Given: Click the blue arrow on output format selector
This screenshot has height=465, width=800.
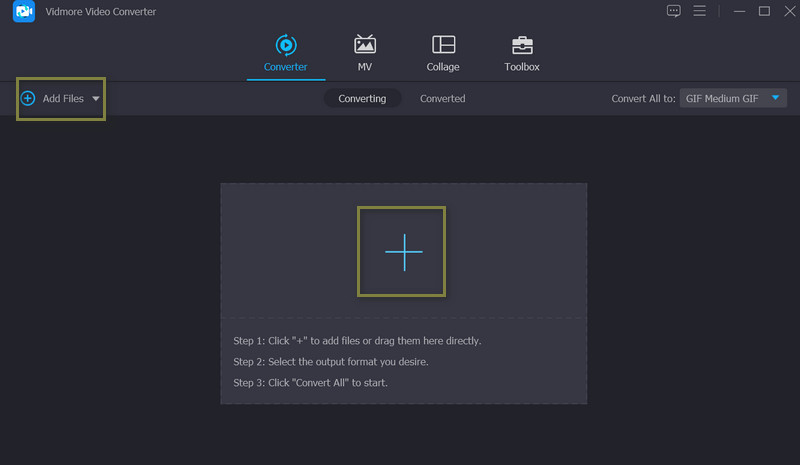Looking at the screenshot, I should (776, 98).
